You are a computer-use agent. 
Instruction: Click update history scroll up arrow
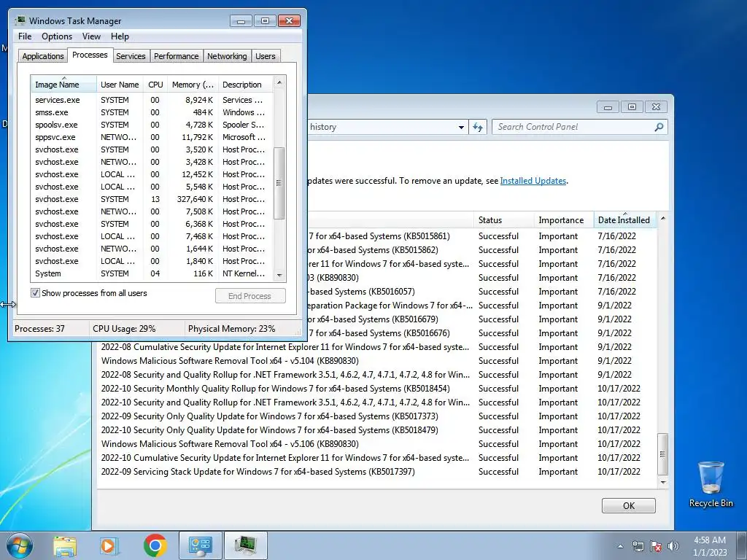coord(662,219)
